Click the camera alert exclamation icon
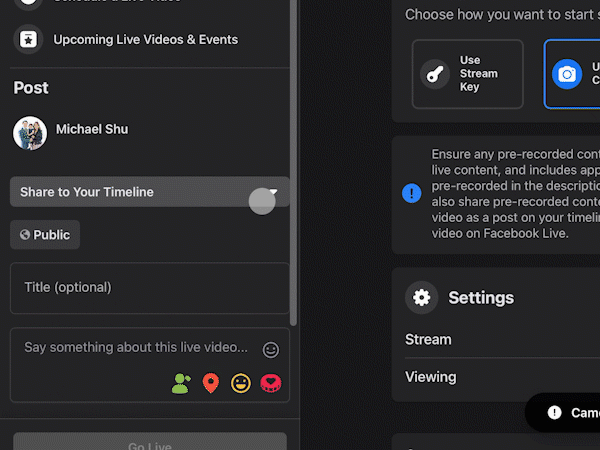The width and height of the screenshot is (600, 450). (554, 412)
